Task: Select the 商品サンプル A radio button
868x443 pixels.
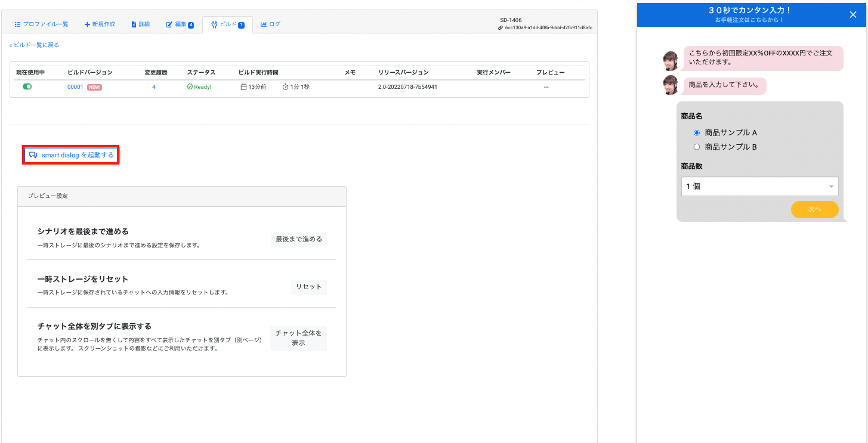Action: click(696, 133)
